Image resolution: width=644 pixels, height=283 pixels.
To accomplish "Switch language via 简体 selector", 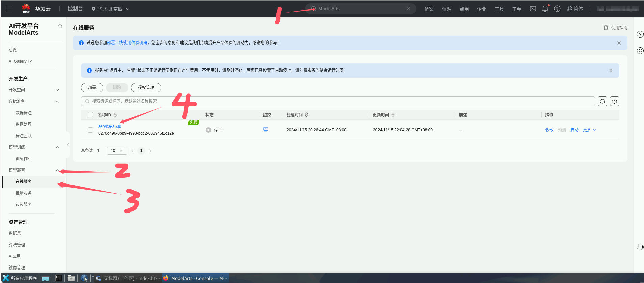I will (575, 9).
